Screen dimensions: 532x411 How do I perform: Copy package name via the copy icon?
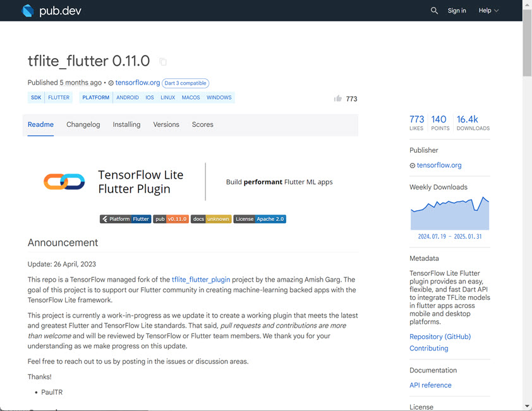tap(162, 61)
